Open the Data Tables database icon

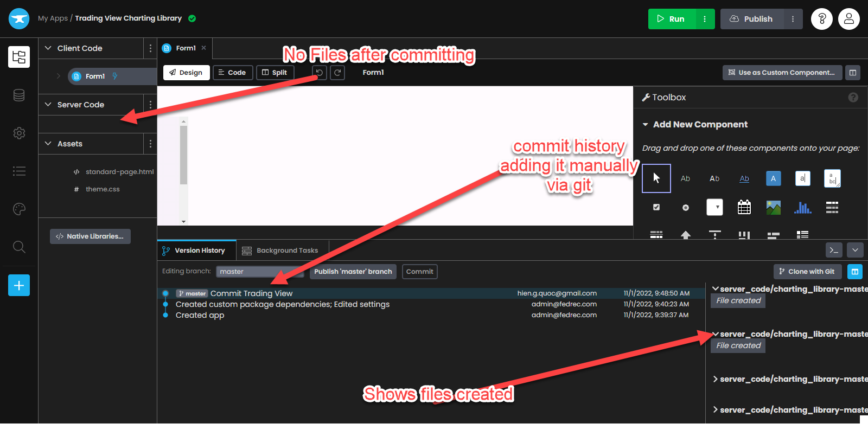tap(19, 95)
